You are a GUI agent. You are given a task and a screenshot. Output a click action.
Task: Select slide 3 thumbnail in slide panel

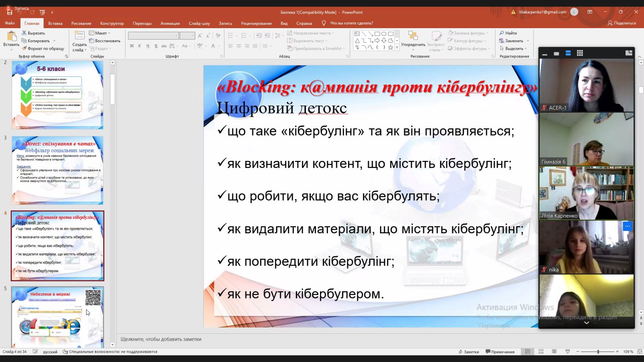(x=58, y=170)
